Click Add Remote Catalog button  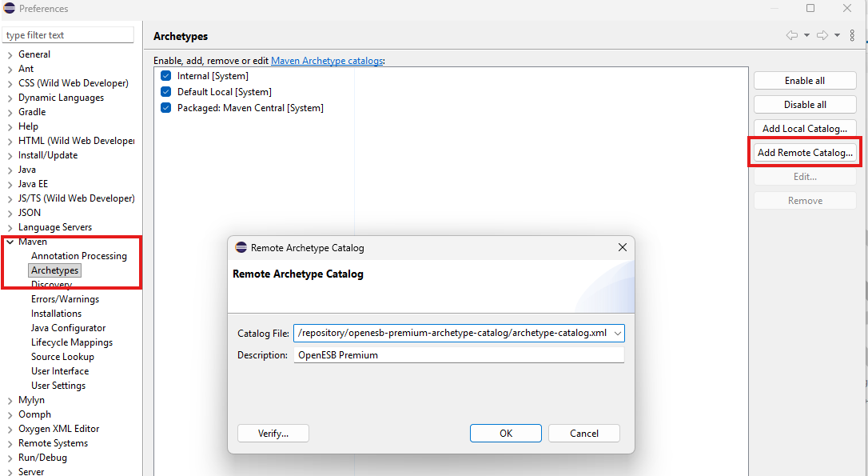805,152
